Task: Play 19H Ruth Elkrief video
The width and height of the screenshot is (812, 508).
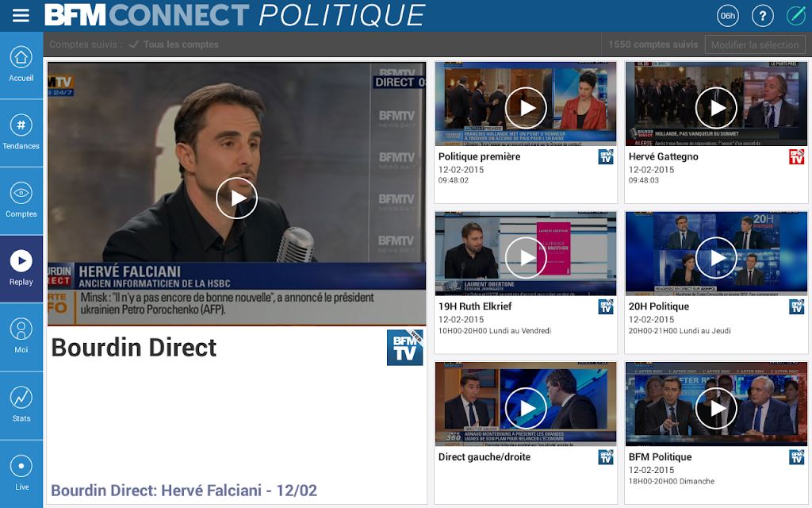Action: coord(526,258)
